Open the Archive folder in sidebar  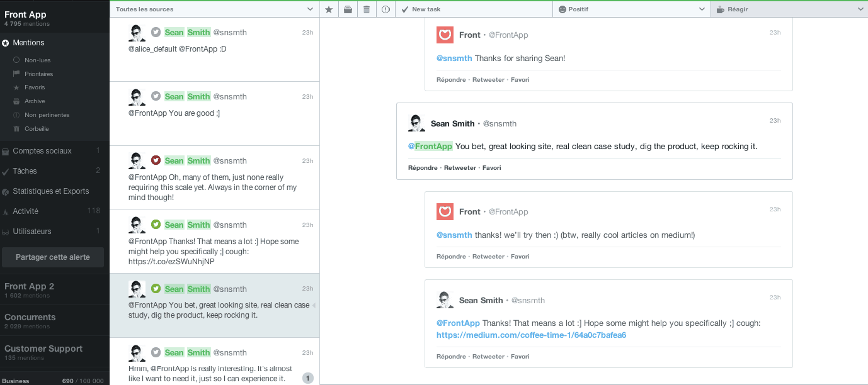click(x=35, y=101)
